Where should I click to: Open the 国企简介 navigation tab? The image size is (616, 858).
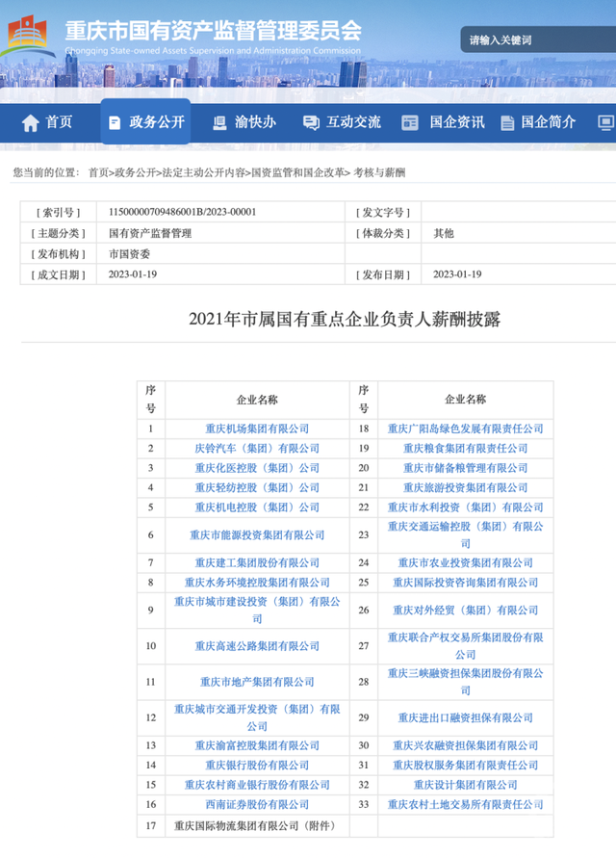(x=538, y=122)
